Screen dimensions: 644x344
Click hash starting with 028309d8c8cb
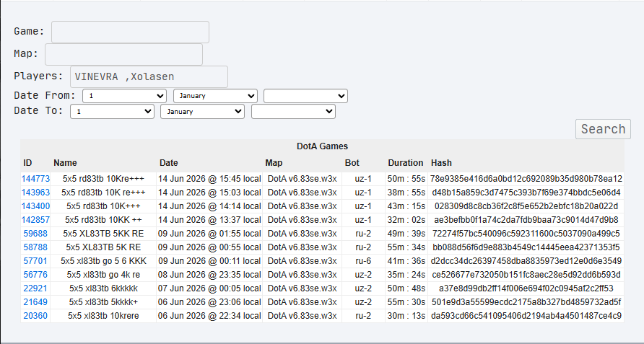click(x=526, y=206)
